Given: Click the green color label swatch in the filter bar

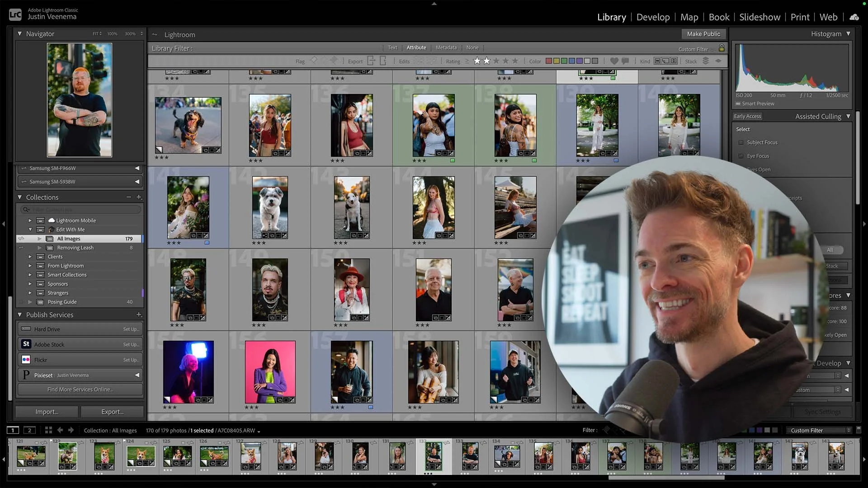Looking at the screenshot, I should (x=563, y=61).
